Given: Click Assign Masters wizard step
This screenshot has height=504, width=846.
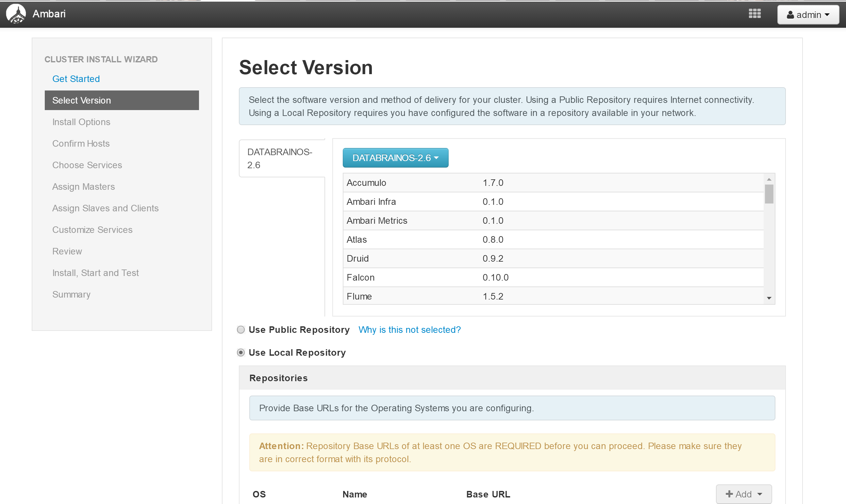Looking at the screenshot, I should pyautogui.click(x=84, y=187).
